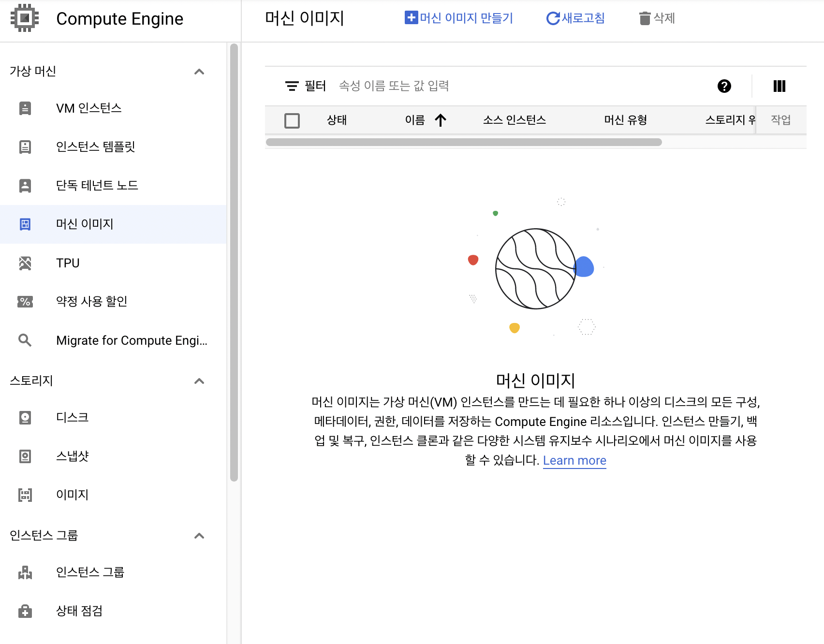
Task: Click the 인스턴스 그룹 item icon
Action: point(25,572)
